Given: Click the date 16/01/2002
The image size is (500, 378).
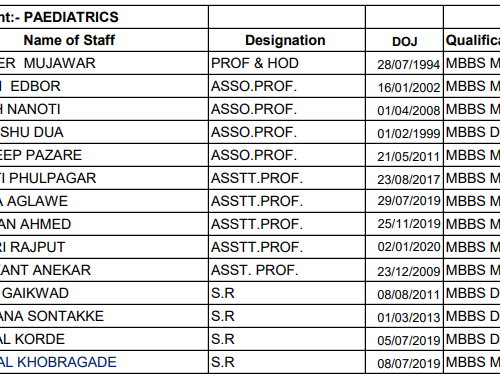Looking at the screenshot, I should click(409, 87).
